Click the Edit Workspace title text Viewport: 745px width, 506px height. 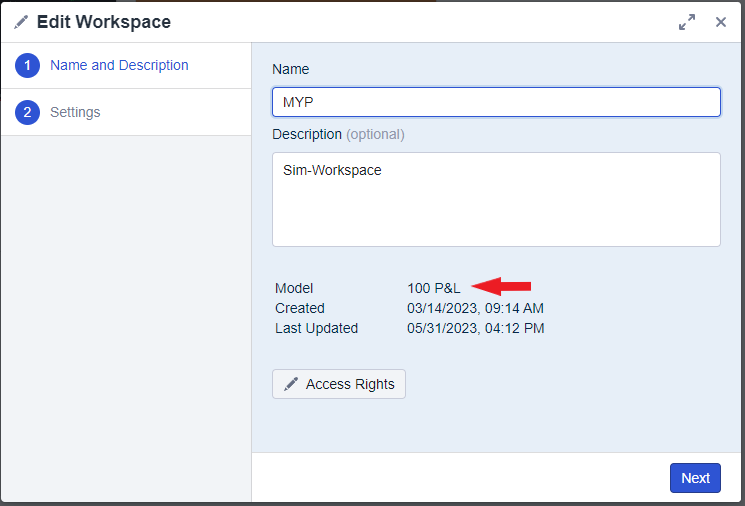104,22
